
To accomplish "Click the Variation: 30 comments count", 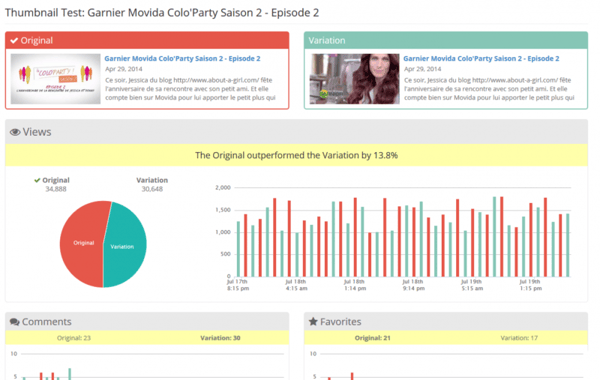I will coord(220,338).
